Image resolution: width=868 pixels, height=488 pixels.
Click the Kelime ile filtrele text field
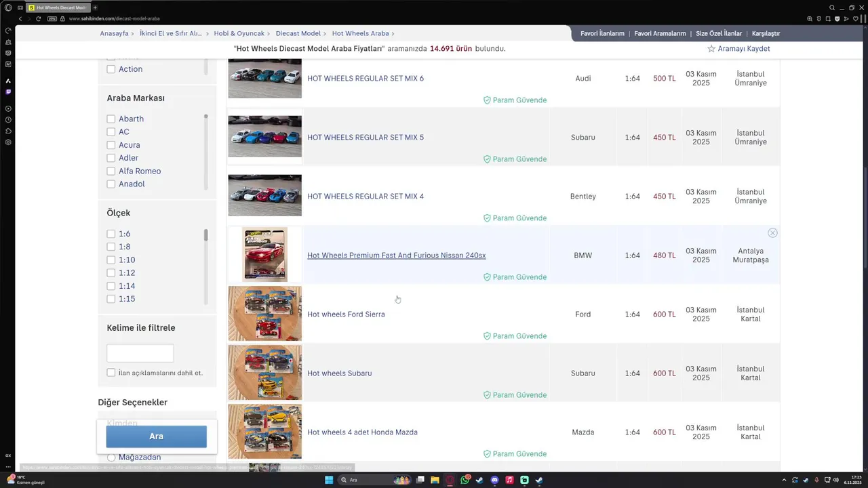[x=140, y=353]
